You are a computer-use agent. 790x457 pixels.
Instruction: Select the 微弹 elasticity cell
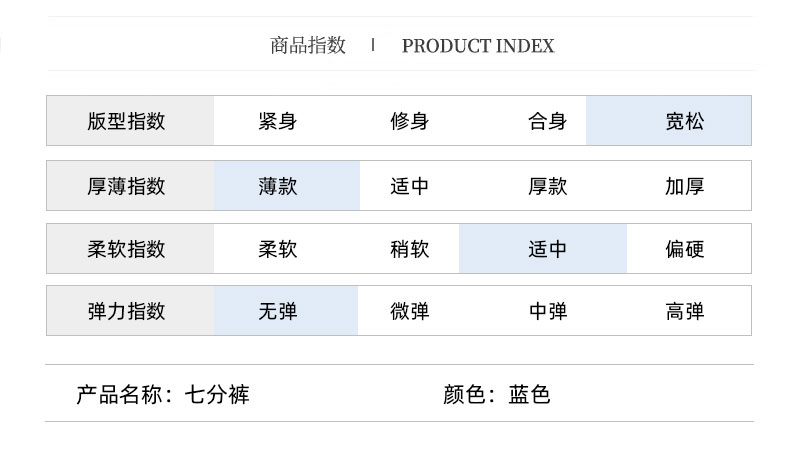point(409,311)
